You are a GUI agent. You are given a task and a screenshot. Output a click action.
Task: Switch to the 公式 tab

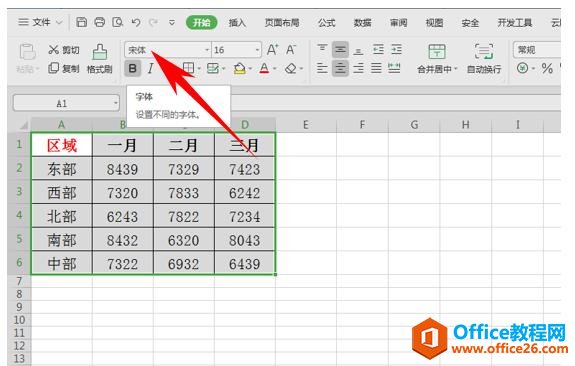[x=326, y=23]
